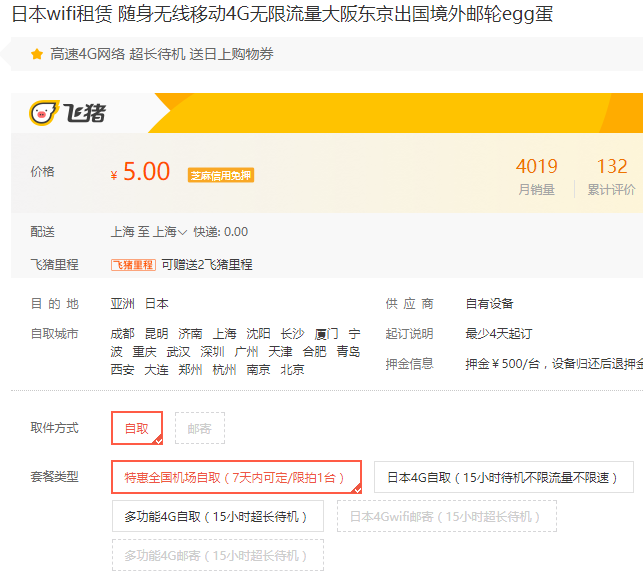Viewport: 643px width, 581px height.
Task: Click 成都 in self-pickup cities
Action: point(122,334)
